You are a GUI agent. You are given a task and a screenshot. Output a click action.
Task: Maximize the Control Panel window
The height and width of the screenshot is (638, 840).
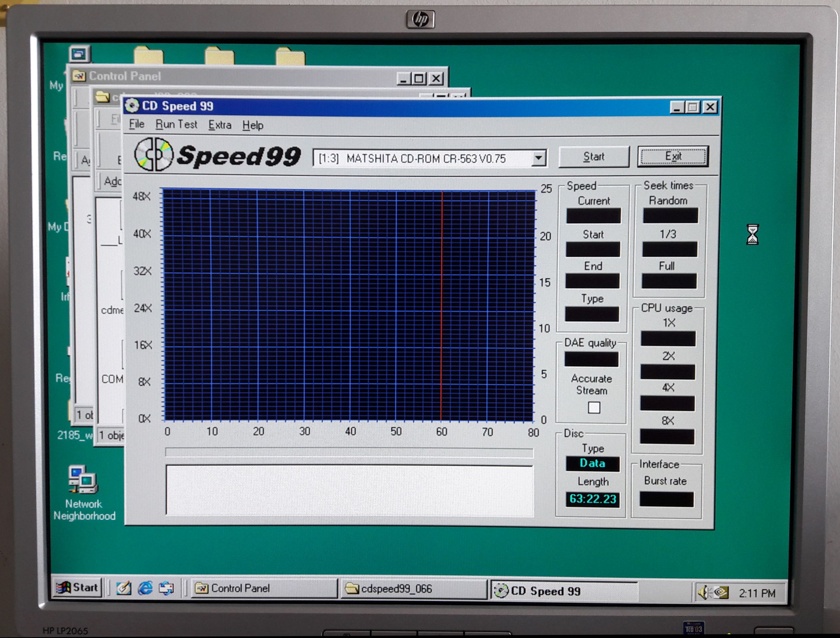(x=419, y=79)
